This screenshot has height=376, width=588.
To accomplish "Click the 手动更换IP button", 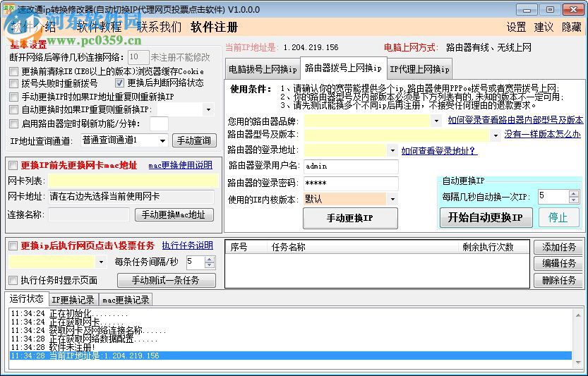I will (350, 218).
